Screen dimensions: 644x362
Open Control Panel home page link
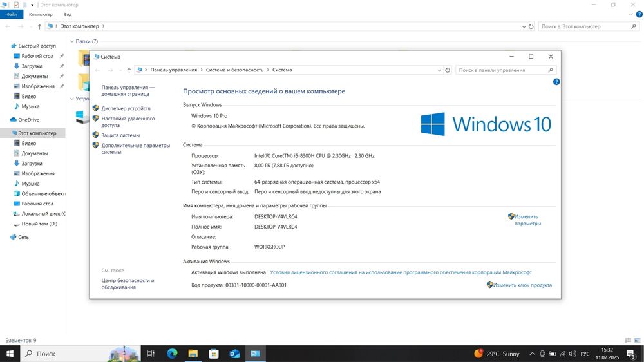click(x=128, y=90)
